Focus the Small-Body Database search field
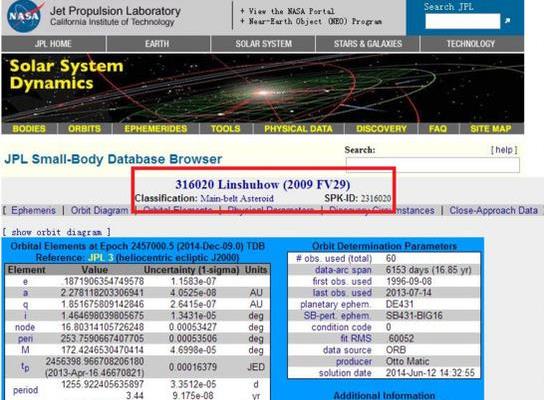Image resolution: width=544 pixels, height=400 pixels. pyautogui.click(x=433, y=165)
